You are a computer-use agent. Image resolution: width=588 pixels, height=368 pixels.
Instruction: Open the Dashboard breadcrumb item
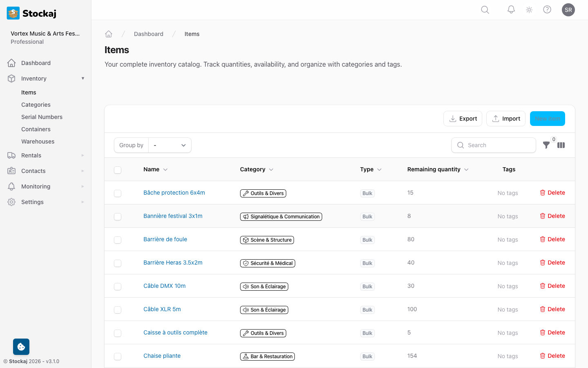point(149,34)
